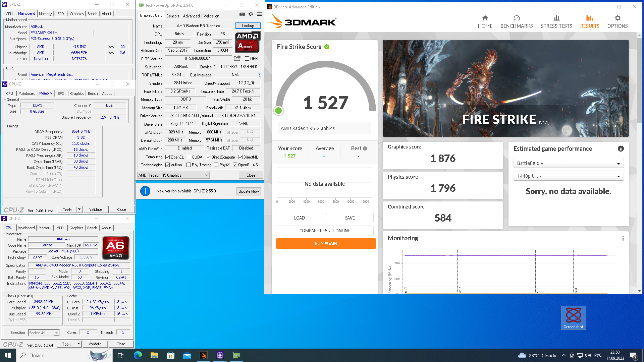Switch to Validation tab in GPU-Z
This screenshot has width=644, height=362.
pos(211,16)
